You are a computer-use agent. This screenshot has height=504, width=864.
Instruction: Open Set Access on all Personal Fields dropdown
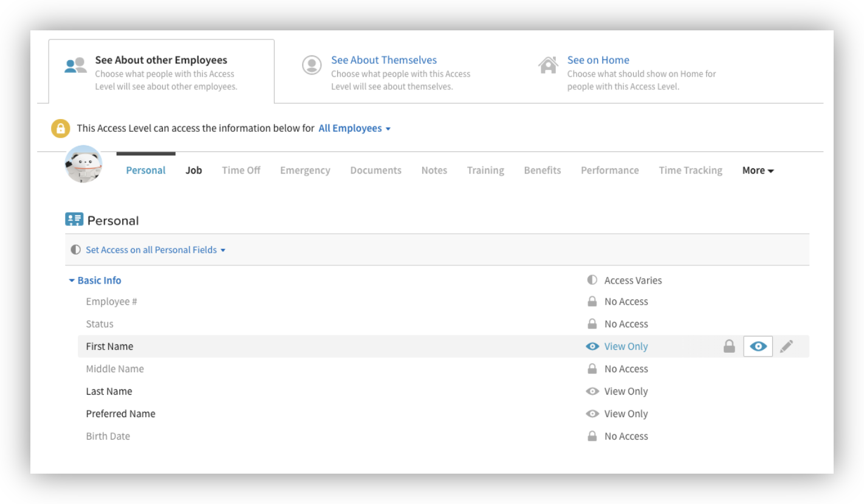point(155,250)
